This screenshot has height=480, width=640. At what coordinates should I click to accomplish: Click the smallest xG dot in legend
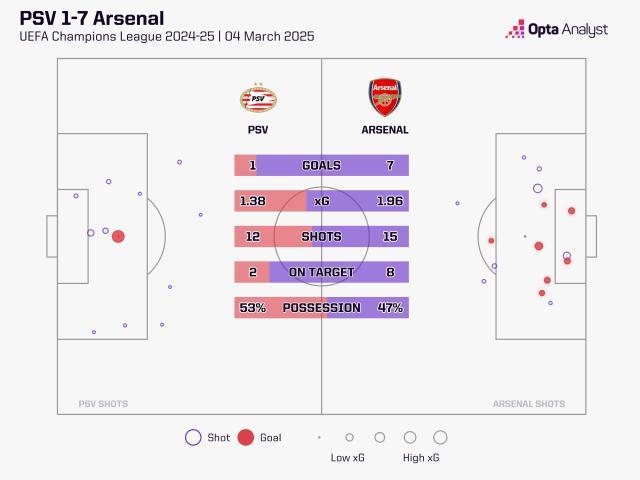pos(319,437)
